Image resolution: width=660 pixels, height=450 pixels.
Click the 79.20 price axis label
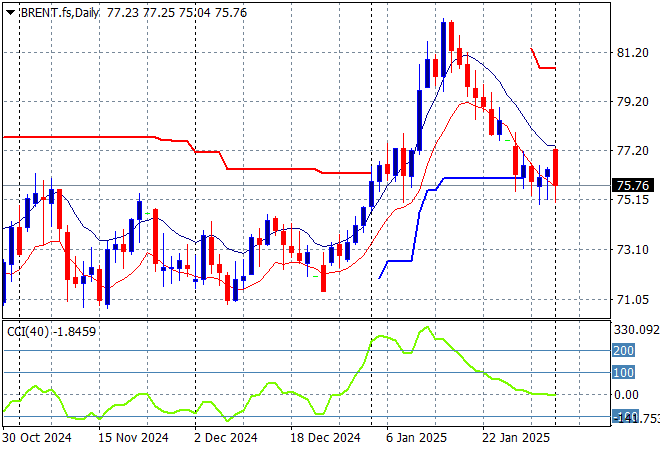(632, 102)
